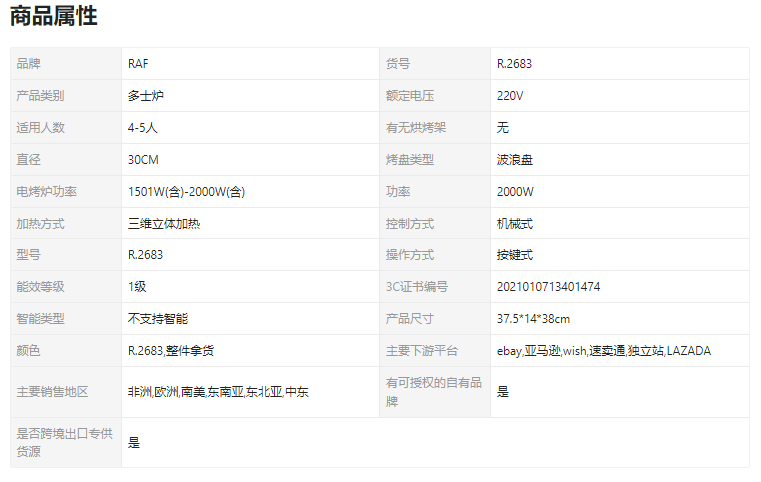761x482 pixels.
Task: Select the size value 37.5*14*38cm
Action: click(533, 319)
